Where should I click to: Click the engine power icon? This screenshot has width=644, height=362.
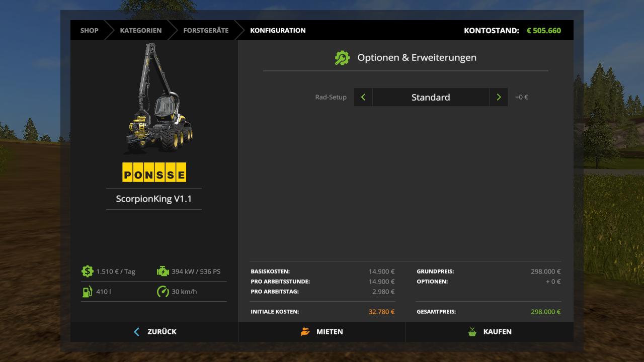pyautogui.click(x=163, y=271)
